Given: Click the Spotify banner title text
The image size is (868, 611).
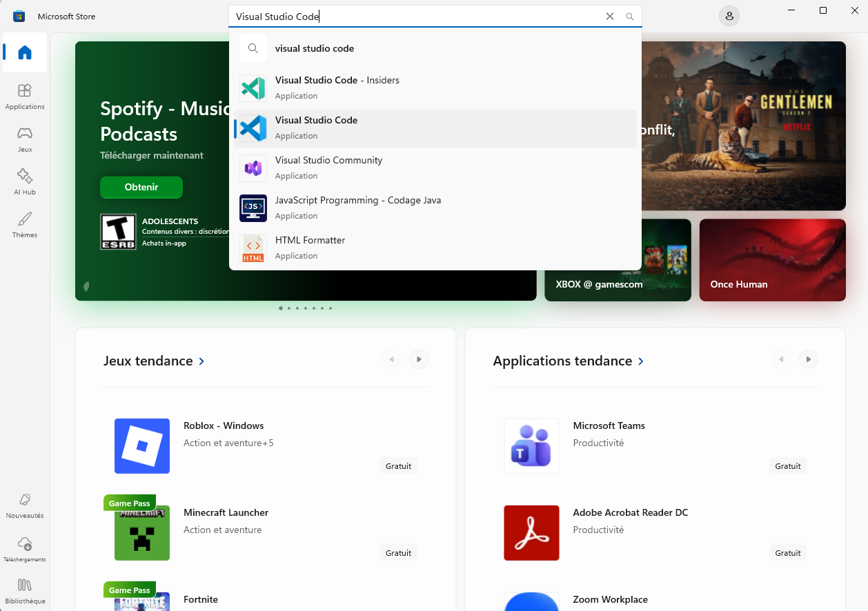Looking at the screenshot, I should 165,121.
